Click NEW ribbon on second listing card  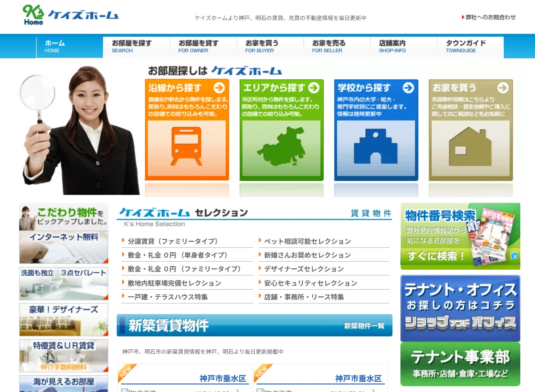point(263,373)
